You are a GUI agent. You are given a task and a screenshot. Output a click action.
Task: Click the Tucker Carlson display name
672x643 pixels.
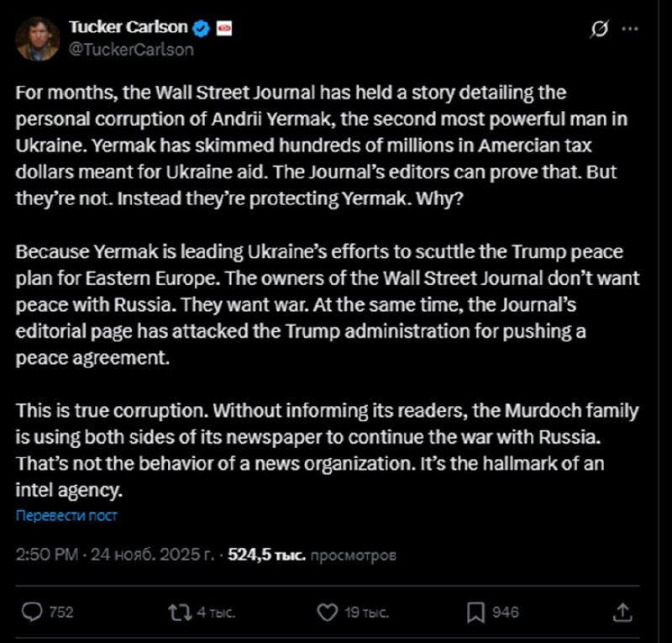click(128, 28)
